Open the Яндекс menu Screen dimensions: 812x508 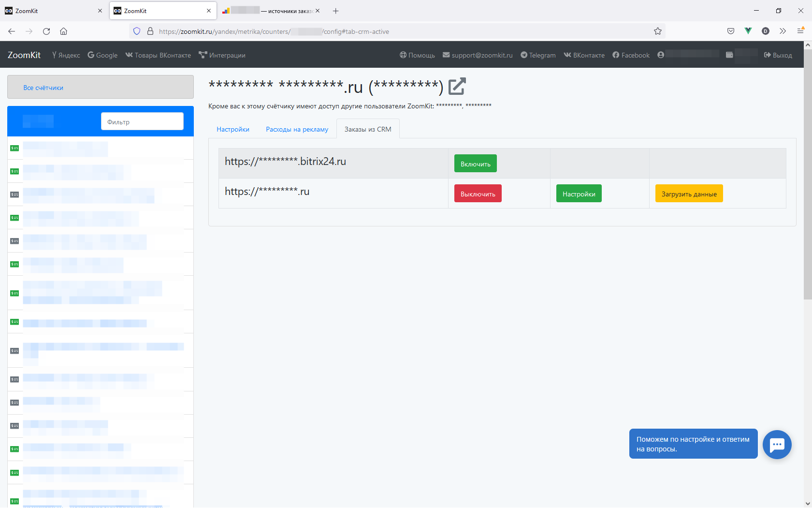(x=66, y=55)
